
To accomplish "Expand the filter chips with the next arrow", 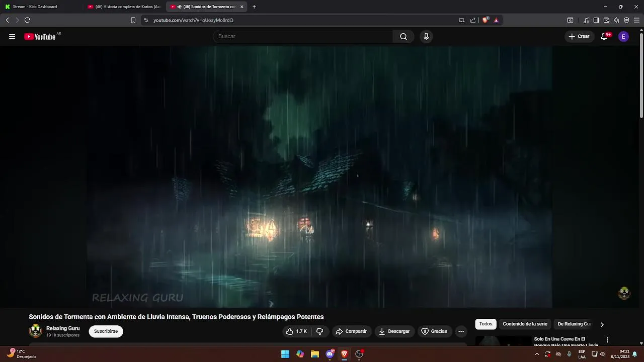I will point(602,324).
